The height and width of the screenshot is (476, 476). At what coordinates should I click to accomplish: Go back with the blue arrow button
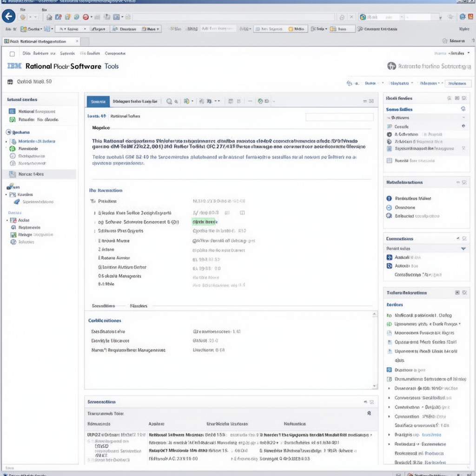click(8, 16)
